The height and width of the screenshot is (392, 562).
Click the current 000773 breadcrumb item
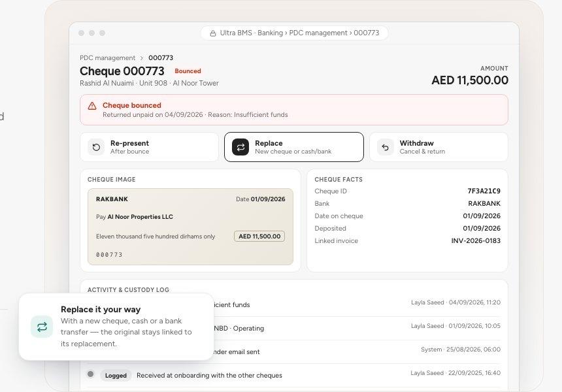pos(161,58)
